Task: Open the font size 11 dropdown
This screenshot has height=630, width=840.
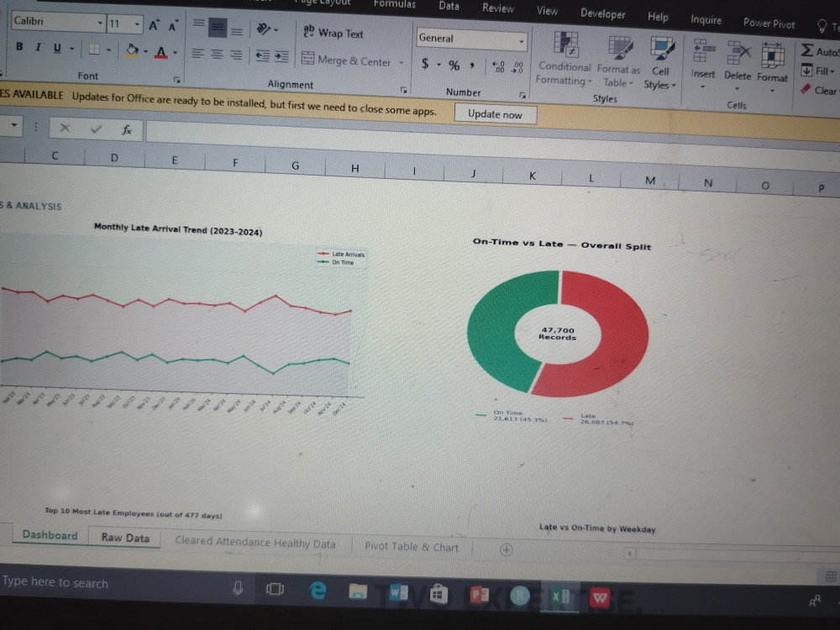Action: [137, 24]
